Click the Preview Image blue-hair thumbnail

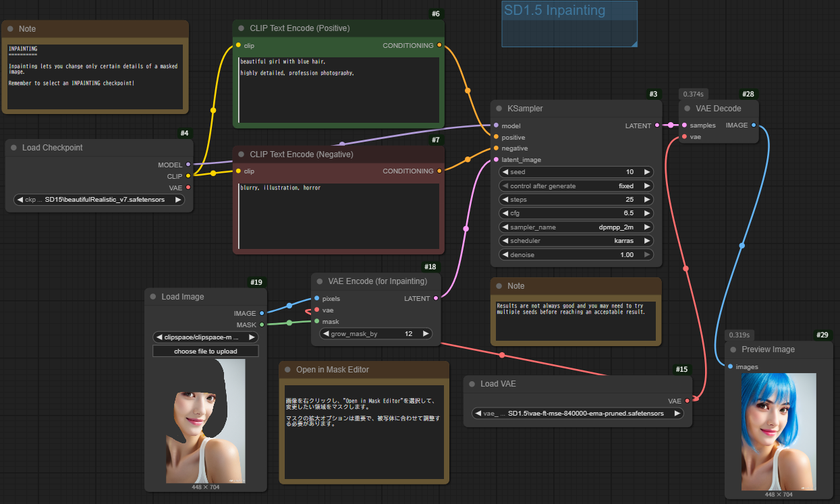(778, 431)
